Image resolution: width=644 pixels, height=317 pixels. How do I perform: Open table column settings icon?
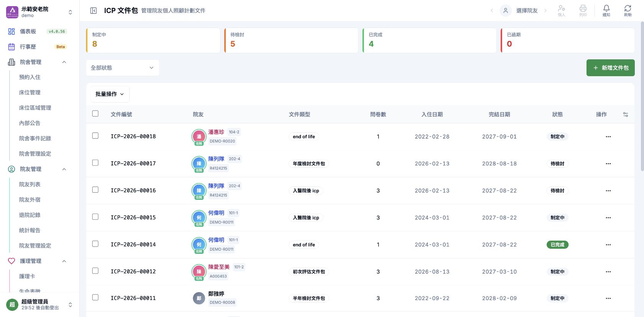pyautogui.click(x=626, y=114)
